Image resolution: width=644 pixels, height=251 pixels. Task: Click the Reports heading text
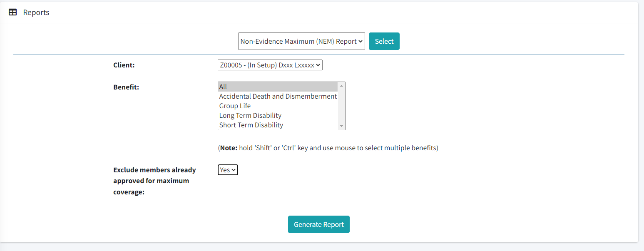pos(36,12)
